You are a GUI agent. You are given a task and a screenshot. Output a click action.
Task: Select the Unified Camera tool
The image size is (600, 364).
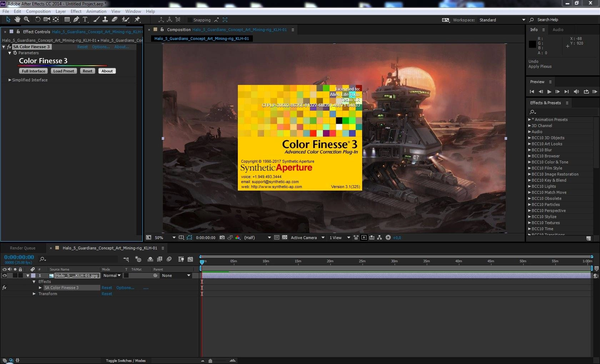(47, 20)
